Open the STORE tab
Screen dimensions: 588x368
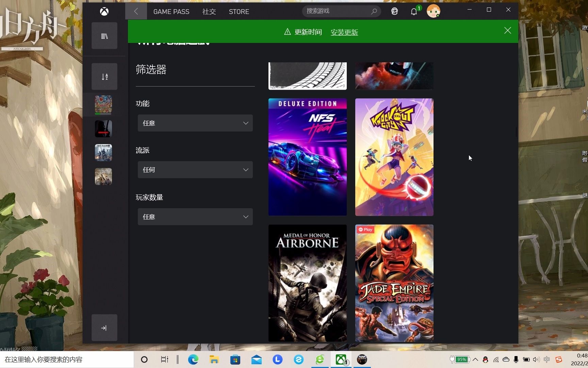point(239,12)
